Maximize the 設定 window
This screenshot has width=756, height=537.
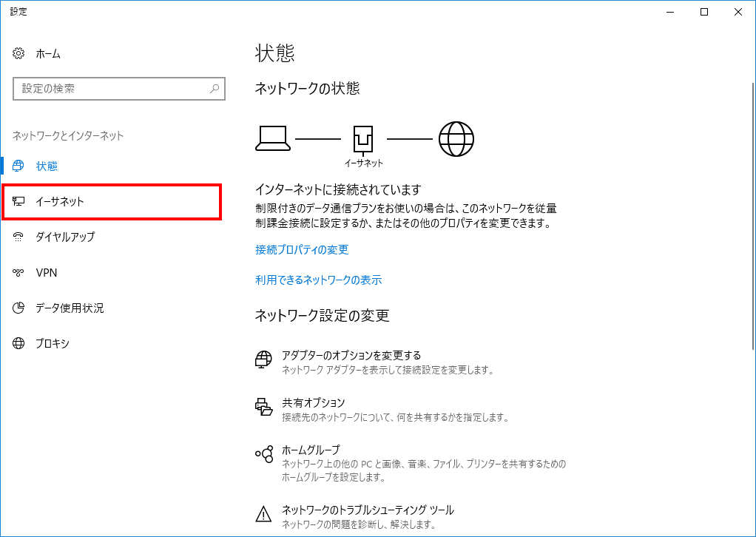click(x=704, y=12)
